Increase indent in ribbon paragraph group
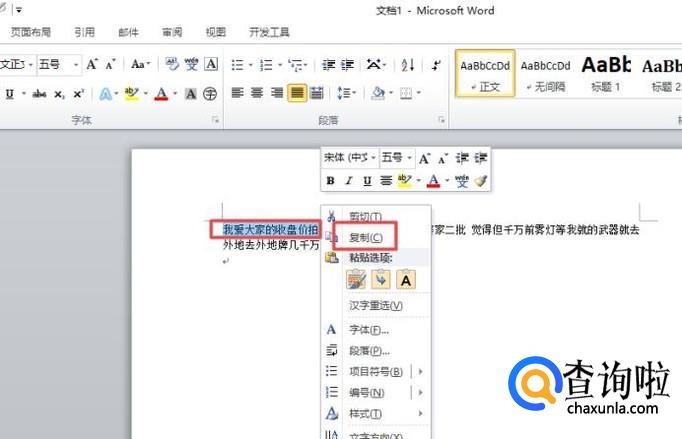Viewport: 682px width, 439px height. point(347,65)
